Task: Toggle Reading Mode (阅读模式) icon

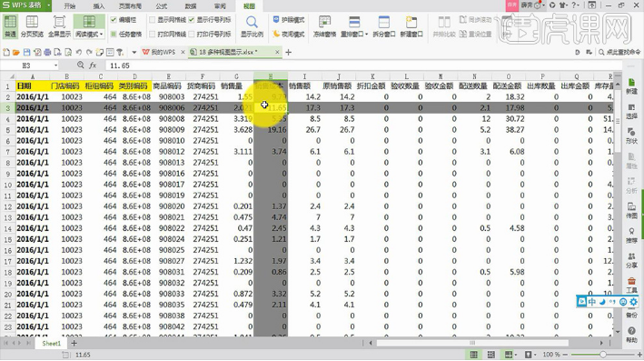Action: pos(89,22)
